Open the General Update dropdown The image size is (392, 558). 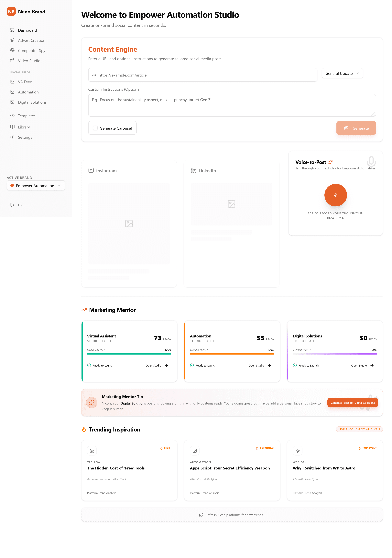point(342,73)
